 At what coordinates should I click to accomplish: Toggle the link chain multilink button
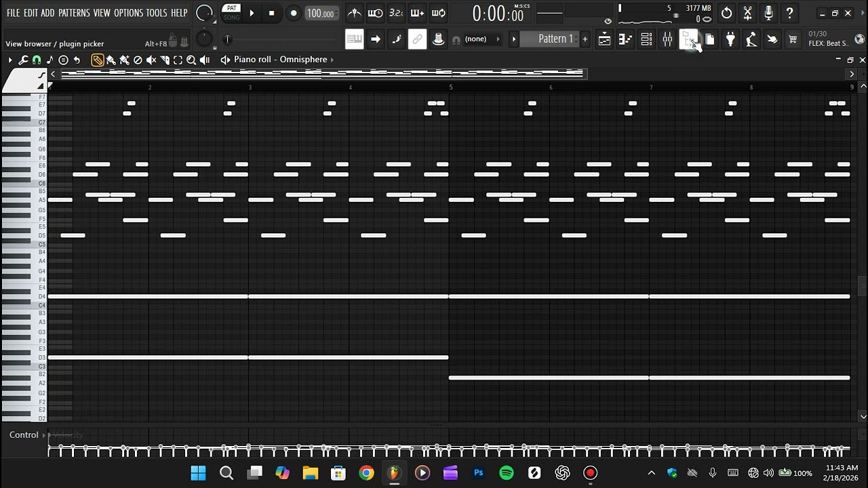click(417, 39)
